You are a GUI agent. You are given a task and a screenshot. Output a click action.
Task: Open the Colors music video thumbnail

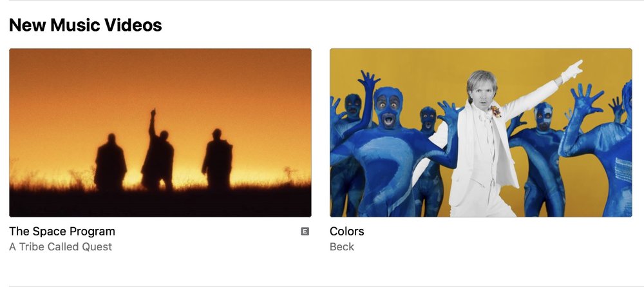click(481, 132)
